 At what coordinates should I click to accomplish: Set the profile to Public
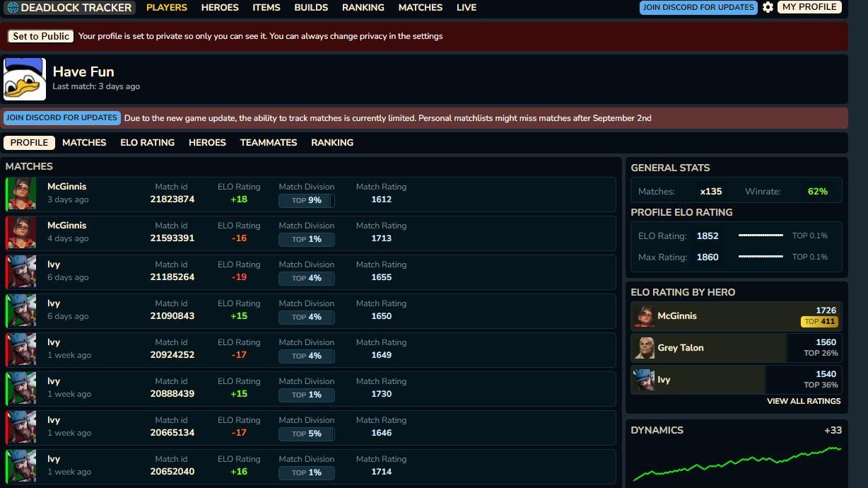click(41, 36)
